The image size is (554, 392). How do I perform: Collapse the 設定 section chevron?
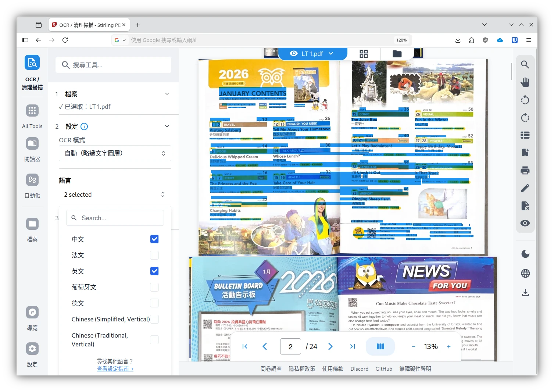tap(167, 126)
